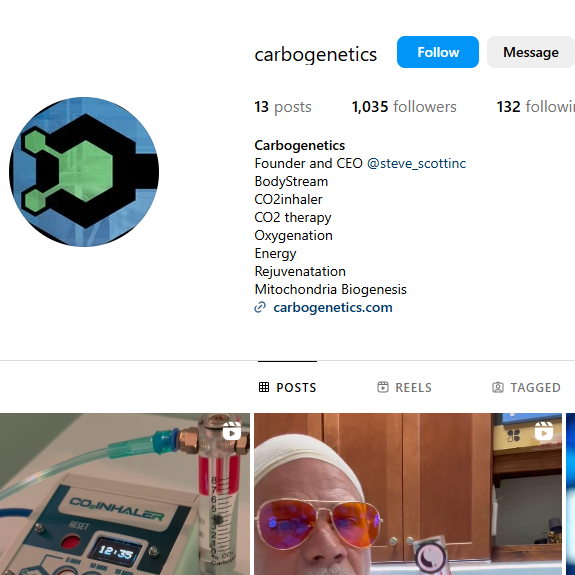This screenshot has width=575, height=575.
Task: Visit the carbogenetics.com website link
Action: [x=333, y=307]
